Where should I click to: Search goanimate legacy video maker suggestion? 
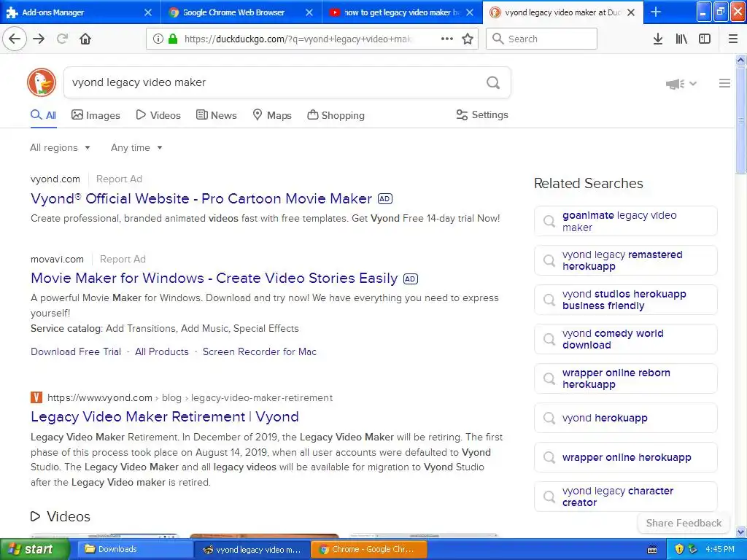(625, 221)
